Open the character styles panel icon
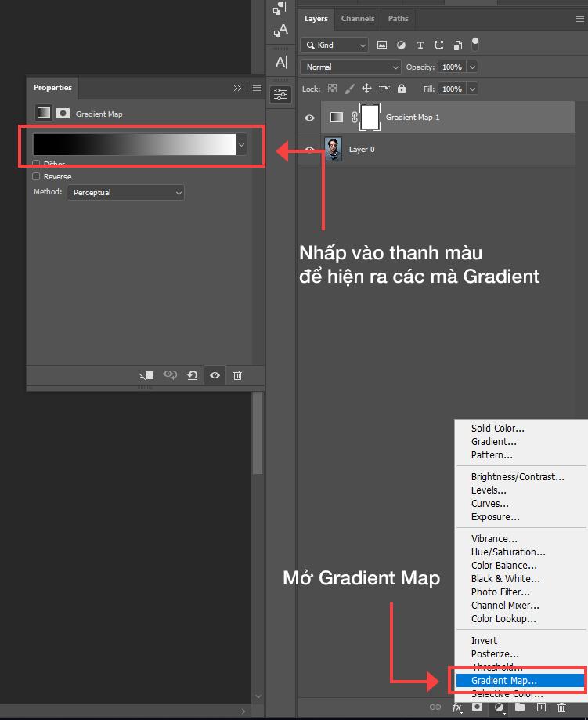The image size is (588, 720). click(280, 31)
